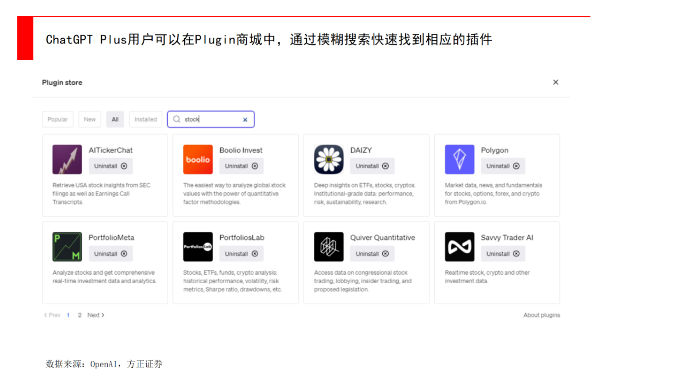674x386 pixels.
Task: Click the Polygon purple logo
Action: coord(460,159)
